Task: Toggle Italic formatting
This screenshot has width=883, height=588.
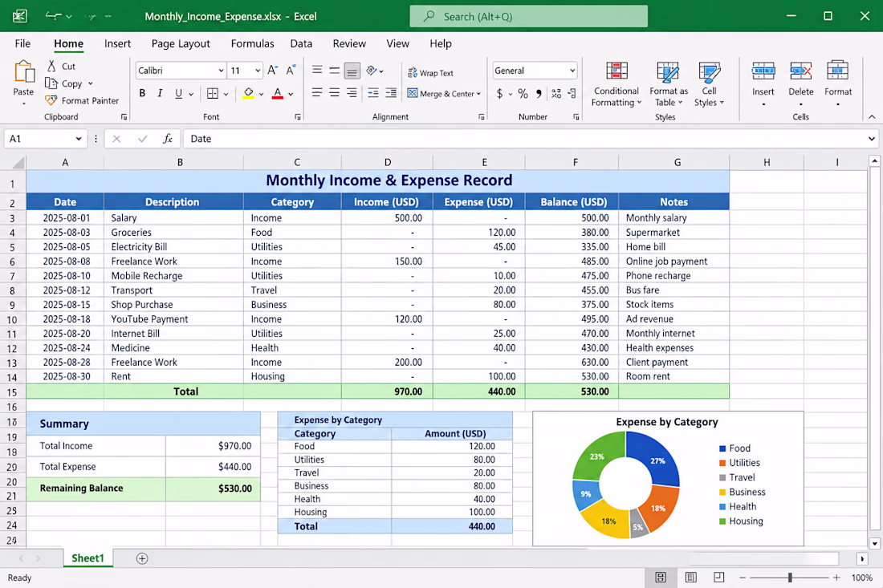Action: pos(160,93)
